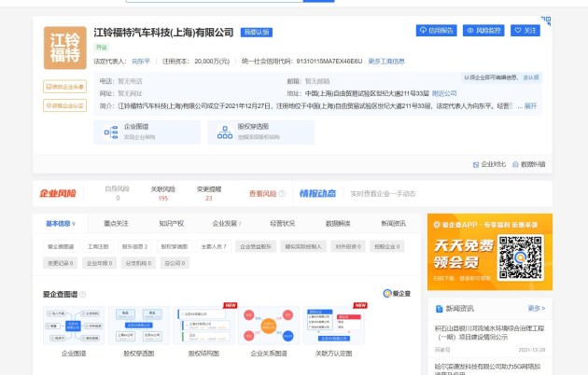Open 更多 in the news panel
Screen dimensions: 588x375
coord(537,309)
